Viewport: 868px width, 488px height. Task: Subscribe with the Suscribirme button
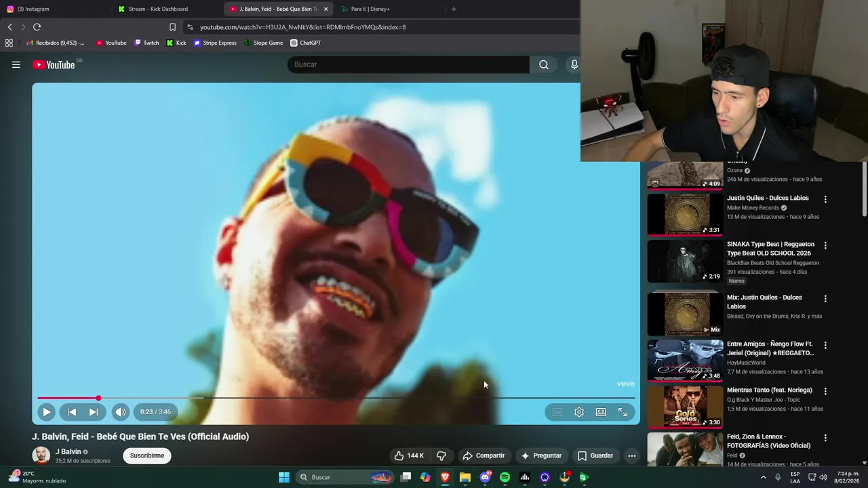147,455
